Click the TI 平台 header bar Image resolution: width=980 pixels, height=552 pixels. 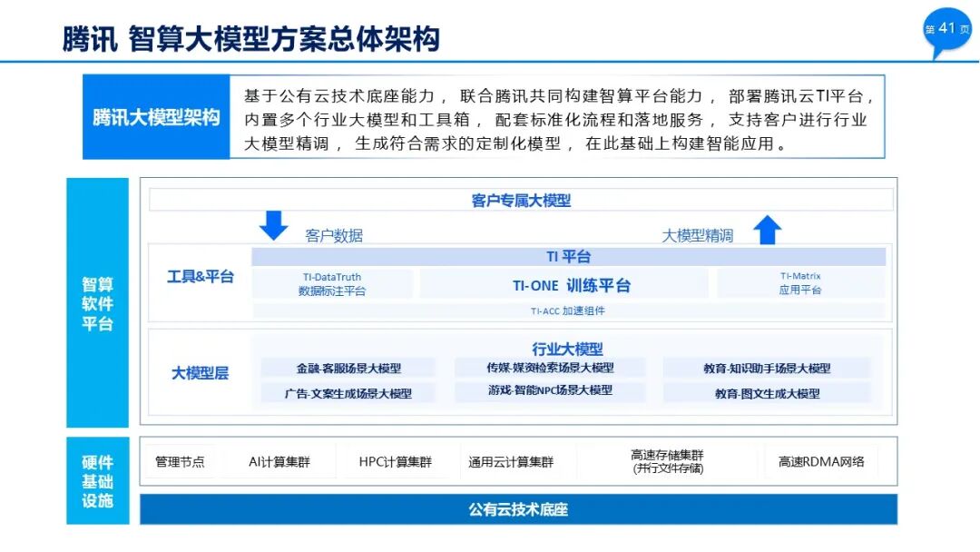pos(568,256)
